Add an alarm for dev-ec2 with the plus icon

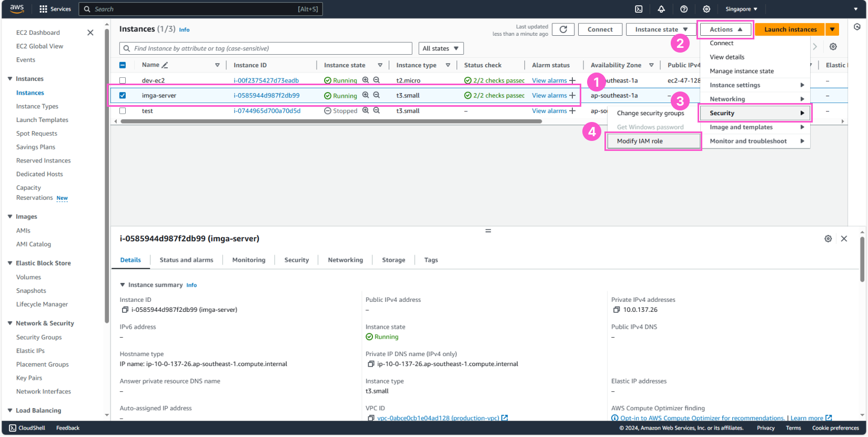coord(572,80)
